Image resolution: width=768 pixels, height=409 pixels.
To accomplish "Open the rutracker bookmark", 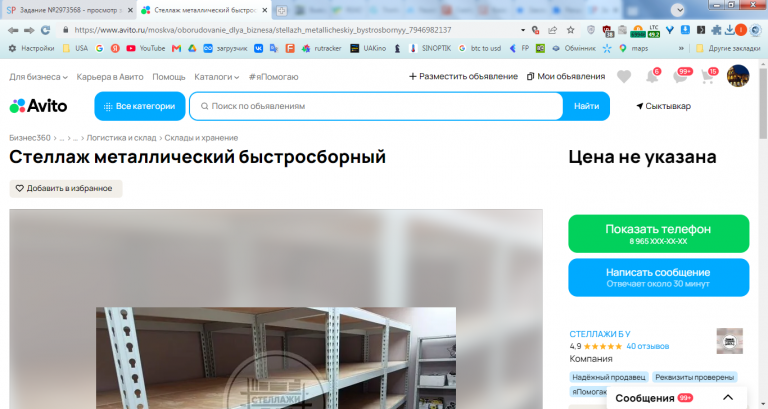I will tap(321, 48).
